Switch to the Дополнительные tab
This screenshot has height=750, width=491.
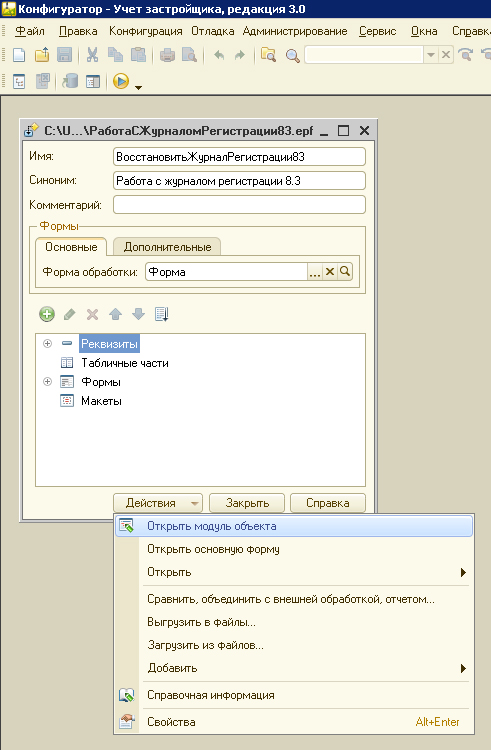tap(167, 247)
